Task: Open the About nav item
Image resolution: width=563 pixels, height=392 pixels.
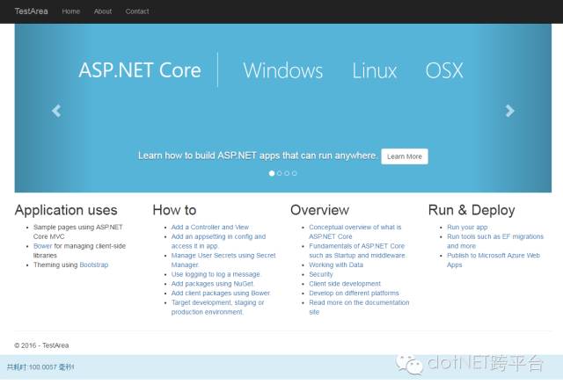Action: click(x=103, y=11)
